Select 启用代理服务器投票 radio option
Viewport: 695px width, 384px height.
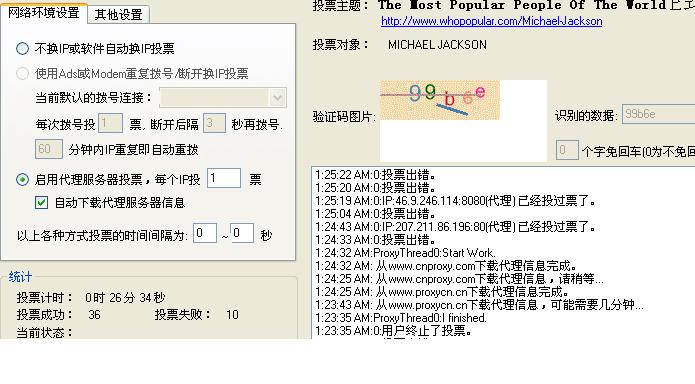tap(23, 180)
